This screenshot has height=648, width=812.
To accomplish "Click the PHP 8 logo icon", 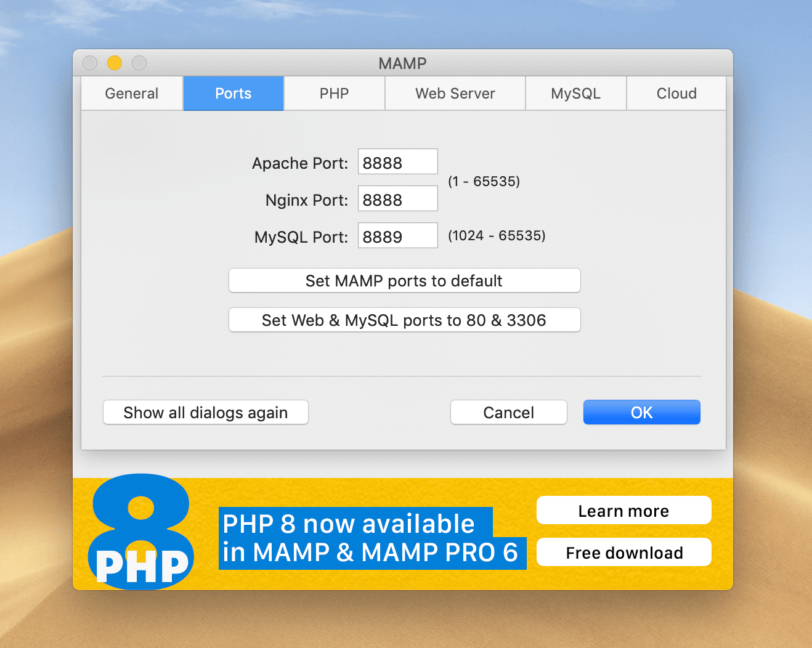I will pyautogui.click(x=140, y=530).
